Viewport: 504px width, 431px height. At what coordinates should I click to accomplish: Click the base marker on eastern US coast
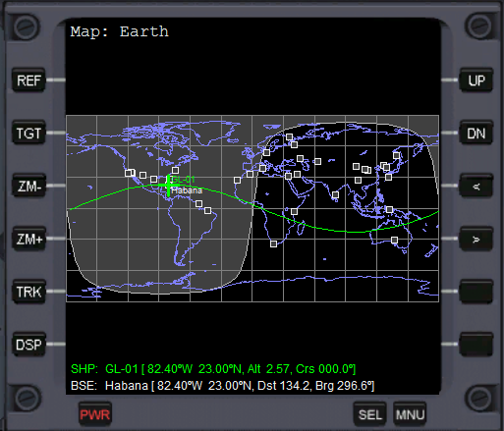[x=175, y=170]
